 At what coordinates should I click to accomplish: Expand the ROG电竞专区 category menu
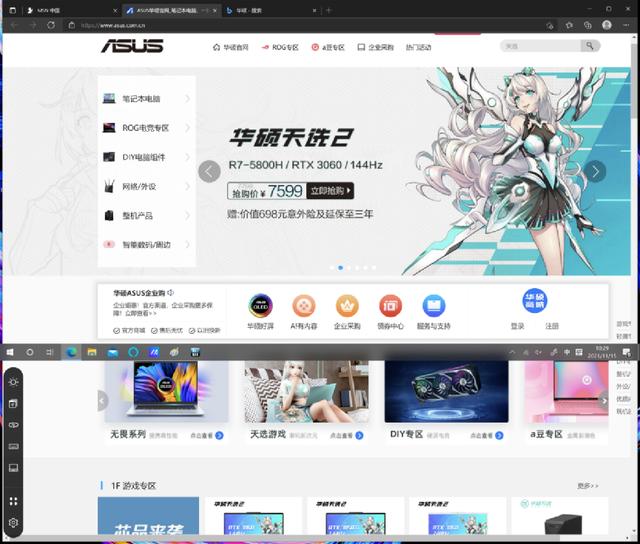click(x=147, y=128)
